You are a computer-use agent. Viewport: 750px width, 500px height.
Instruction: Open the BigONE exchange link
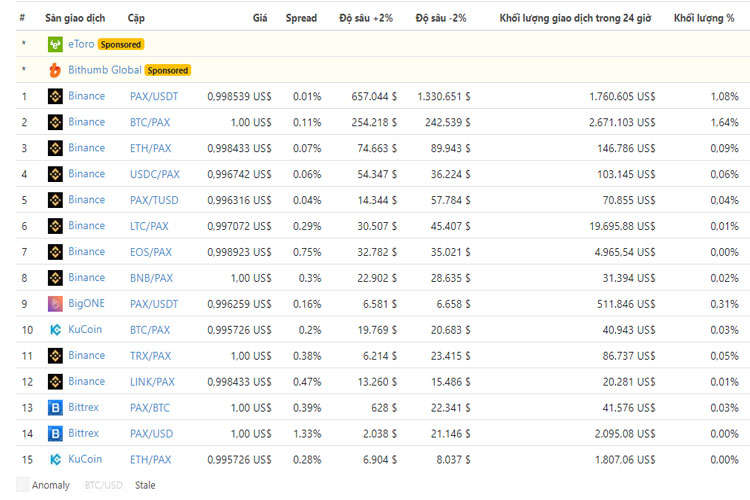click(x=86, y=303)
